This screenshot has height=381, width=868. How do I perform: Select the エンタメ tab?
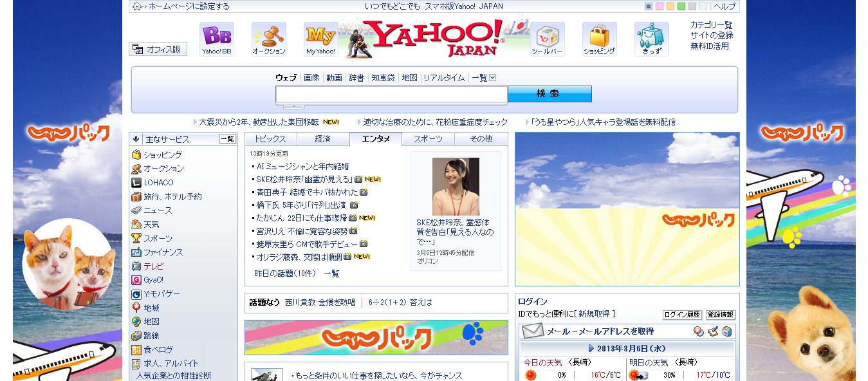pyautogui.click(x=376, y=139)
